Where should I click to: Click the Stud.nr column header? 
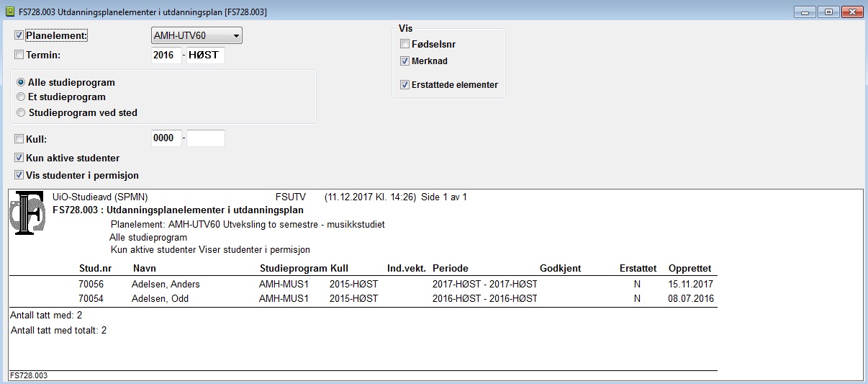95,269
